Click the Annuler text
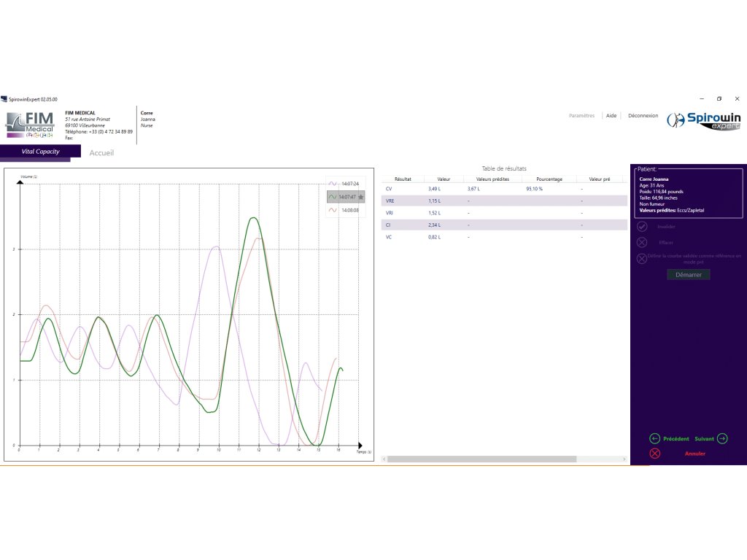The height and width of the screenshot is (560, 747). pos(695,454)
